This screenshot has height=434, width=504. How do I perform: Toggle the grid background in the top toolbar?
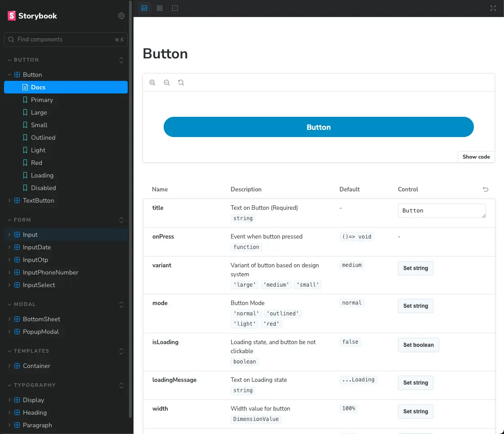coord(160,8)
